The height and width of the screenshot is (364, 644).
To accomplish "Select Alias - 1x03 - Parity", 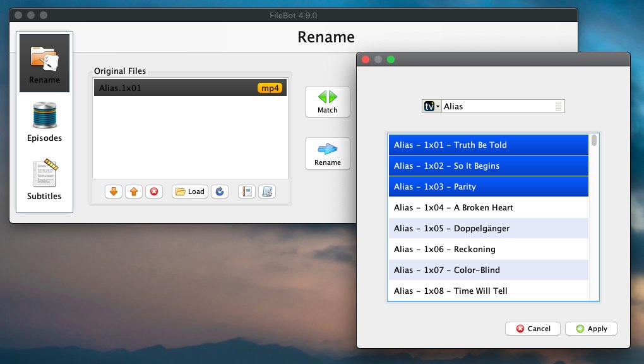I will tap(488, 186).
